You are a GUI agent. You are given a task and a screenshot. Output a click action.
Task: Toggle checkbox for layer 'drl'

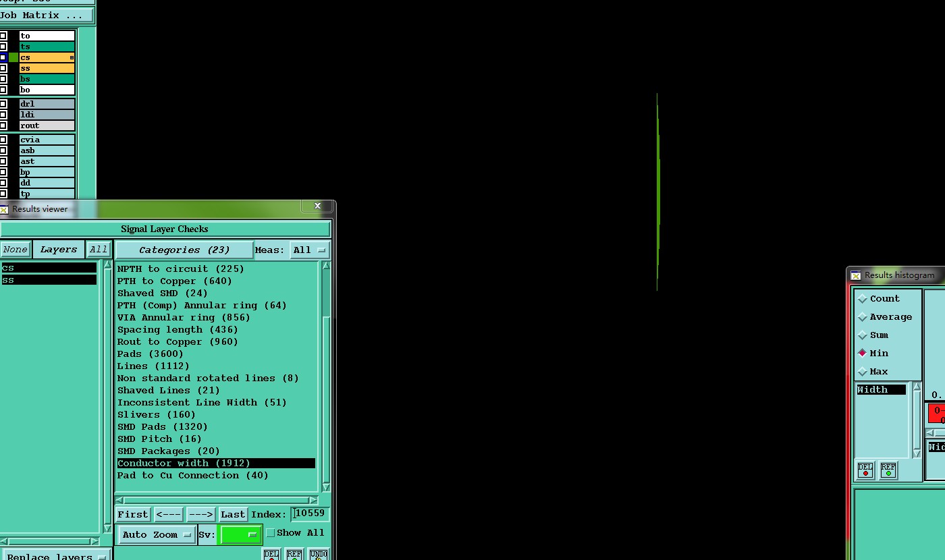click(3, 104)
